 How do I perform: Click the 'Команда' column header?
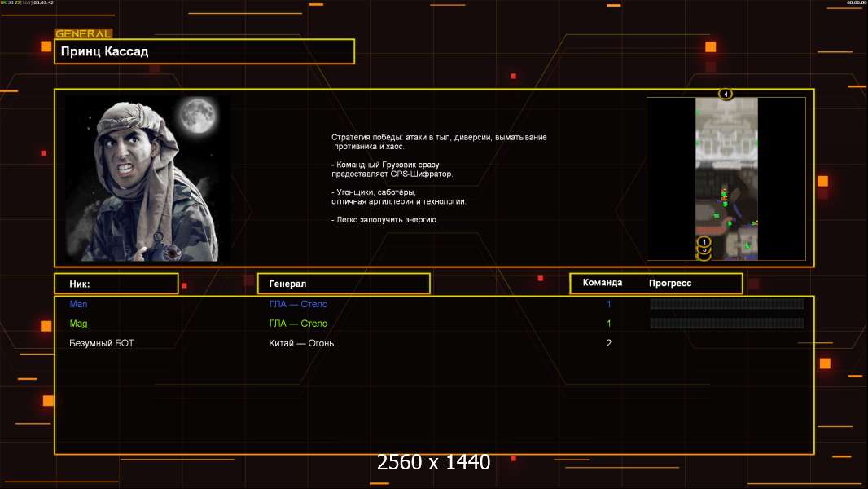[x=603, y=283]
